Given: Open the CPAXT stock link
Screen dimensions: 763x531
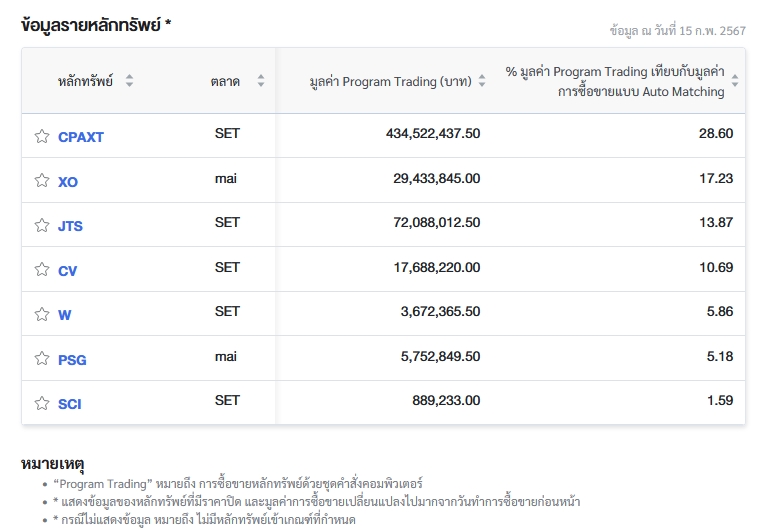Looking at the screenshot, I should [81, 137].
